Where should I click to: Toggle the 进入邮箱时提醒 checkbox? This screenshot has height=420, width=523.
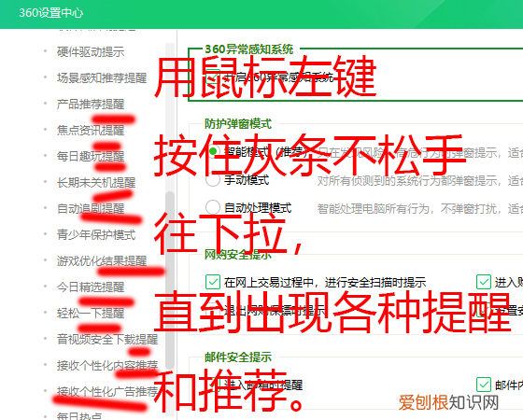[x=213, y=385]
